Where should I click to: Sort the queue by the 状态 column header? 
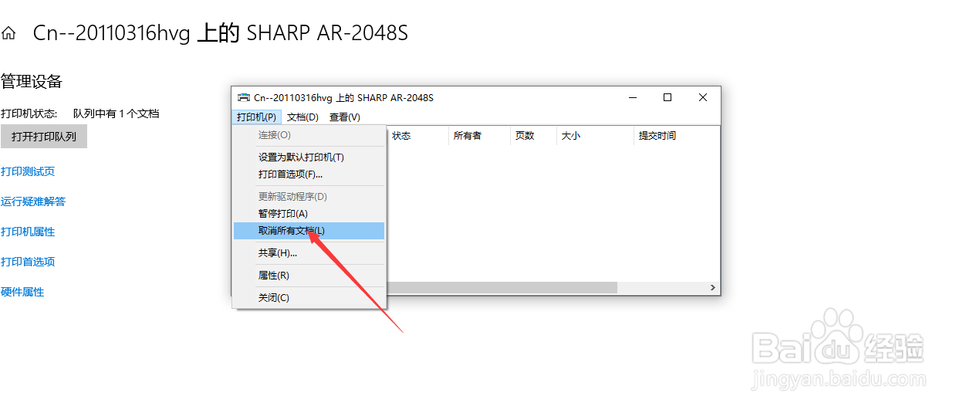pyautogui.click(x=417, y=136)
